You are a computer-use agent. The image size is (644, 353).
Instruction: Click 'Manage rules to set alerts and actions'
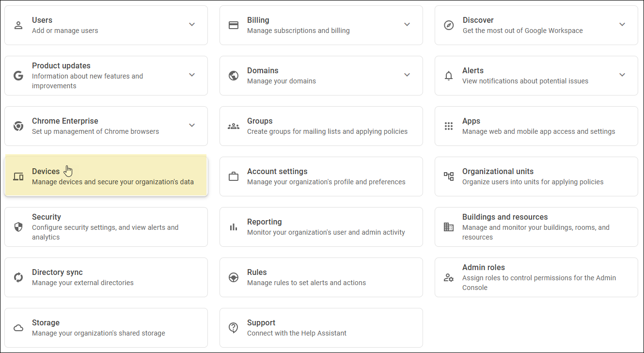coord(307,283)
